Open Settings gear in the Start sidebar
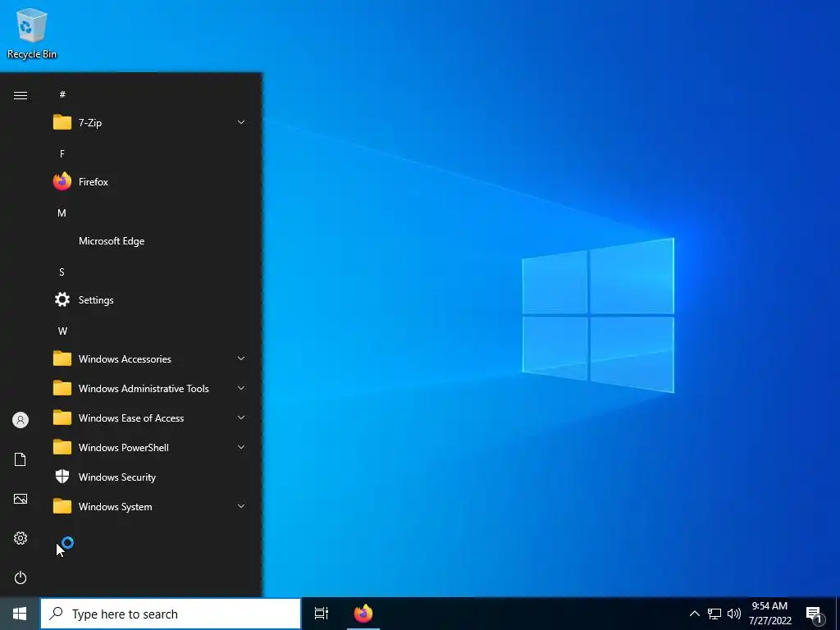This screenshot has height=630, width=840. 21,538
